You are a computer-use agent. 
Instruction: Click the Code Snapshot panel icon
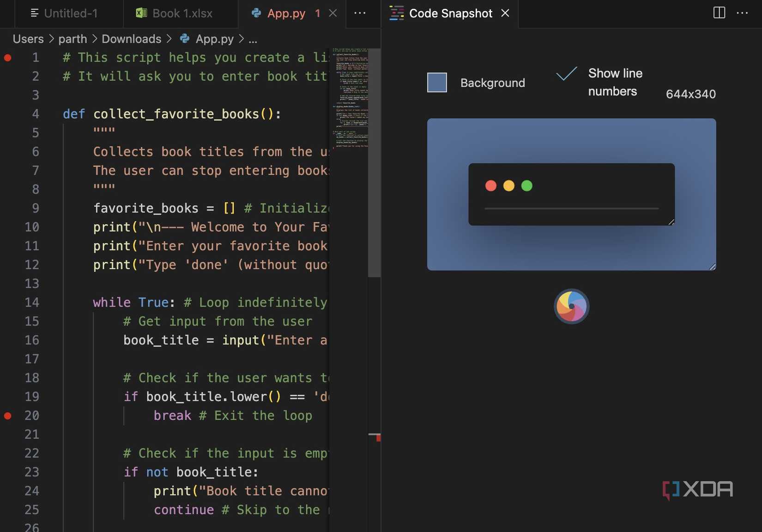(x=397, y=13)
